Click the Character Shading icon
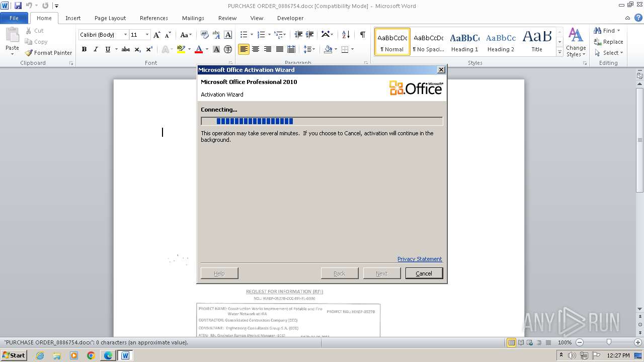The height and width of the screenshot is (362, 644). [x=216, y=49]
